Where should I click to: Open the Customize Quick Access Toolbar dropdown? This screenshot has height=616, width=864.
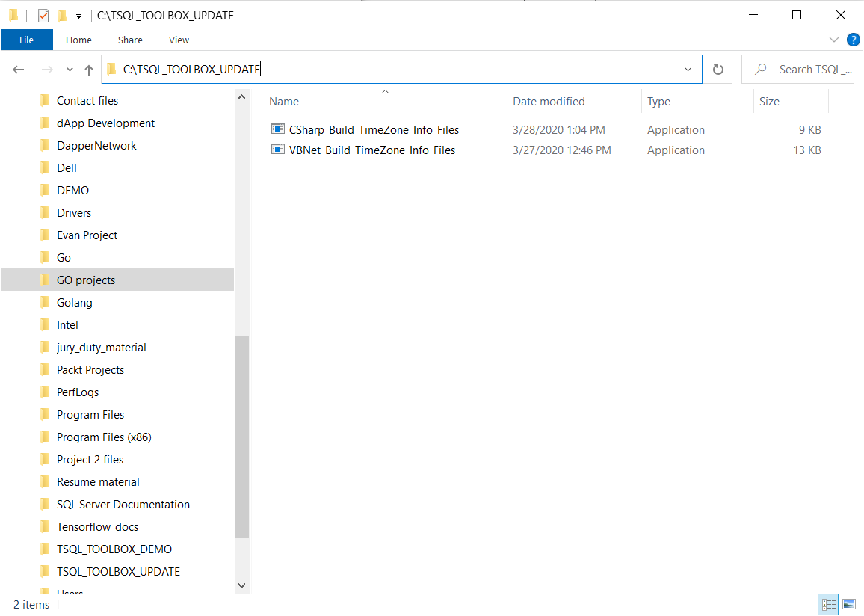[78, 16]
